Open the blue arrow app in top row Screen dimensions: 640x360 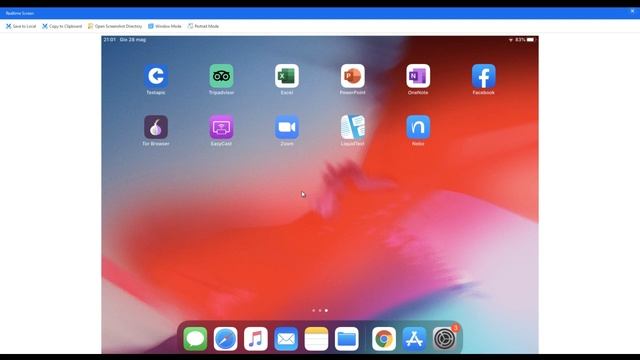pos(156,76)
